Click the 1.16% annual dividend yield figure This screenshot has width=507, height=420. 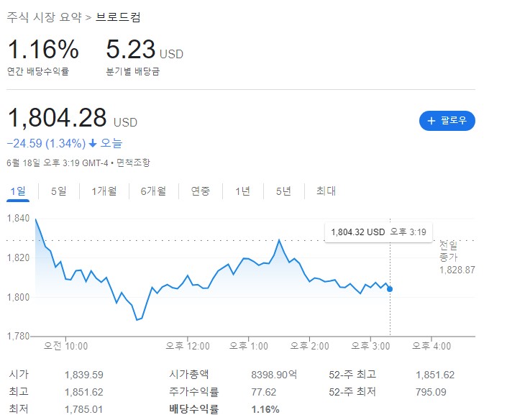42,49
